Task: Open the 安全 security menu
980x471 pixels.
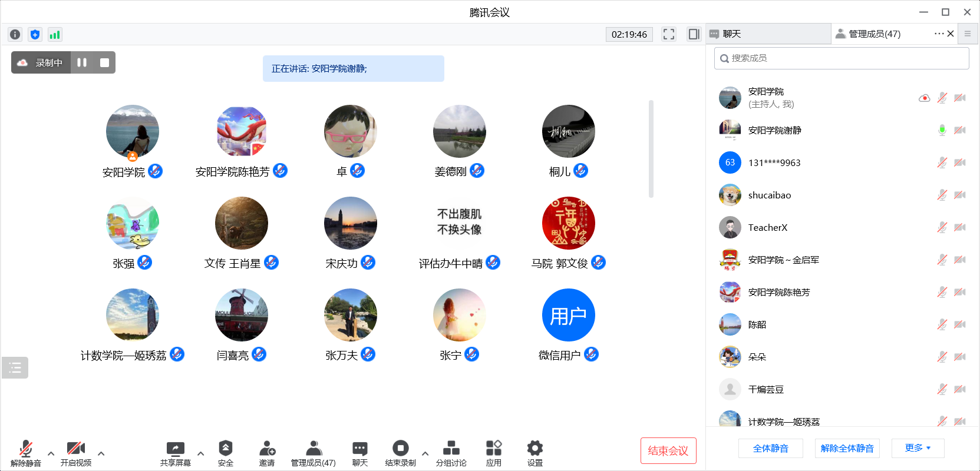Action: 226,453
